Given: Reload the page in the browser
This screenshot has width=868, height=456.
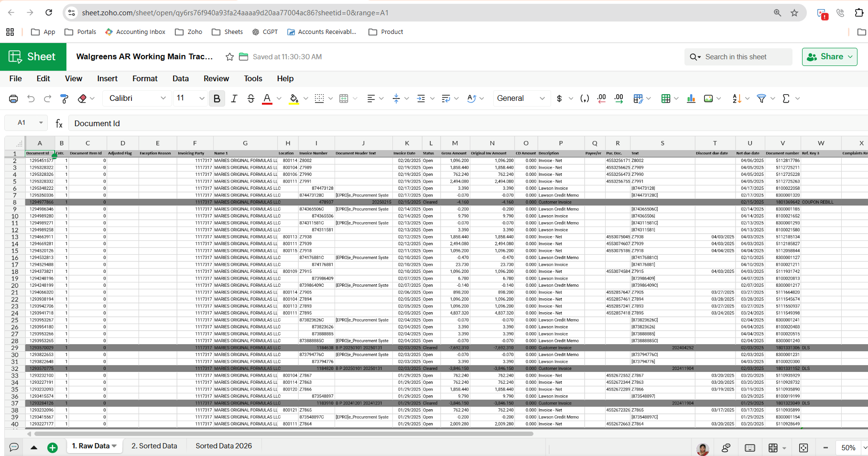Looking at the screenshot, I should pyautogui.click(x=49, y=12).
